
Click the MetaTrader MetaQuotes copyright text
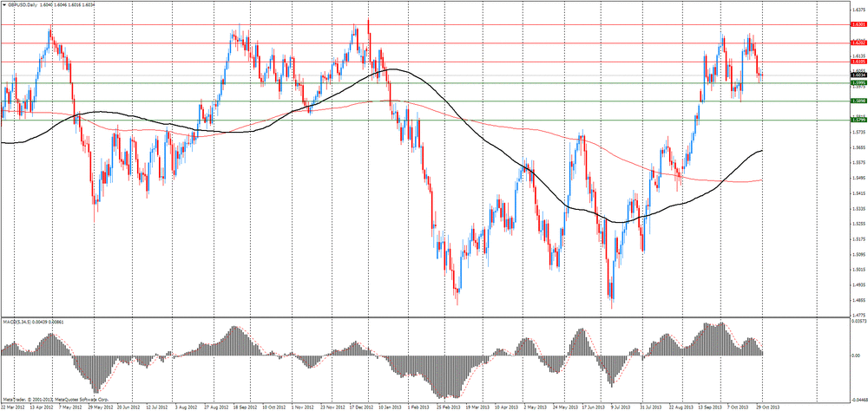point(56,400)
